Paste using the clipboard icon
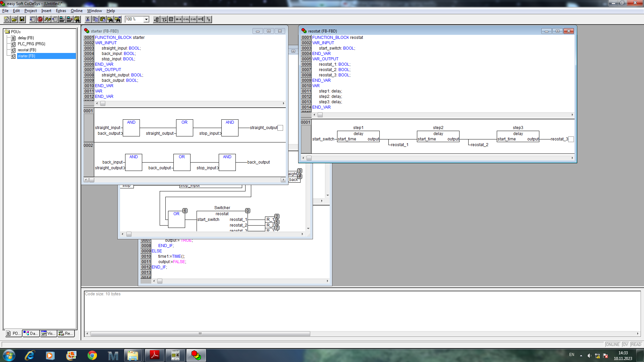 tap(103, 19)
